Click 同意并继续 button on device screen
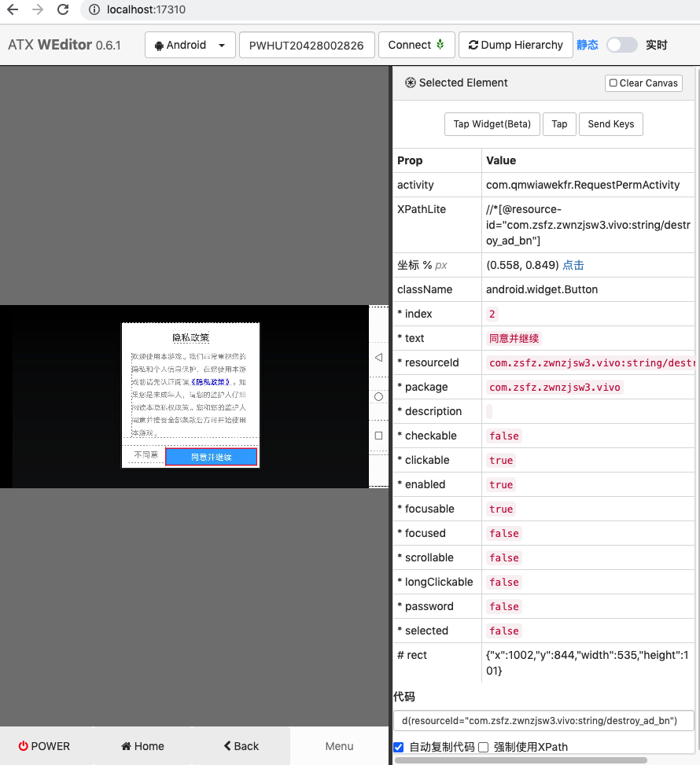 [x=212, y=457]
